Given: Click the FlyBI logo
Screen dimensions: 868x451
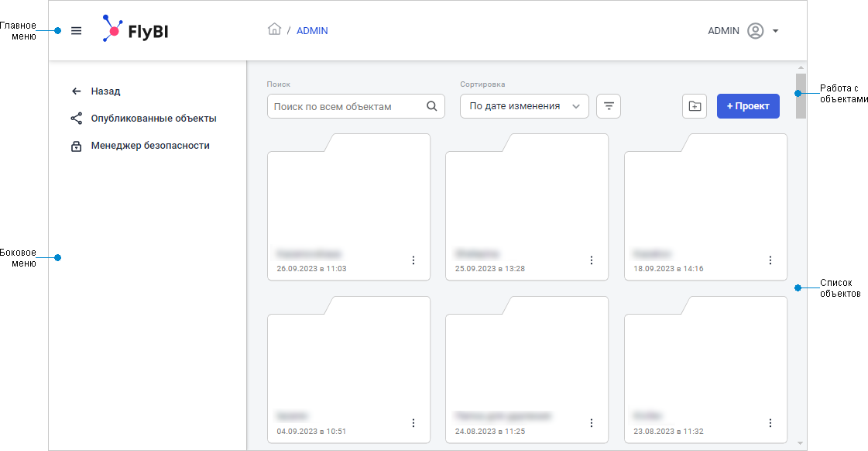Looking at the screenshot, I should point(136,30).
